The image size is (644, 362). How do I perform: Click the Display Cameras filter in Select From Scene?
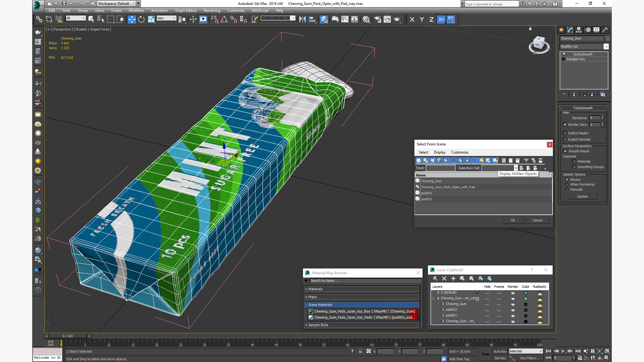point(439,161)
